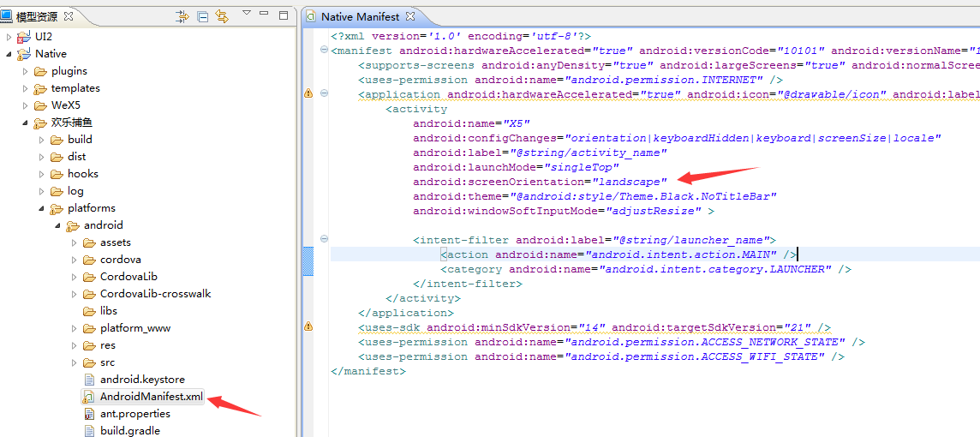The height and width of the screenshot is (437, 980).
Task: Close the 模型资源 panel tab
Action: tap(69, 16)
